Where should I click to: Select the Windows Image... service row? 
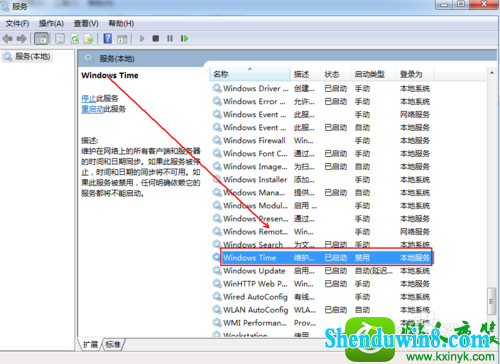pyautogui.click(x=321, y=167)
